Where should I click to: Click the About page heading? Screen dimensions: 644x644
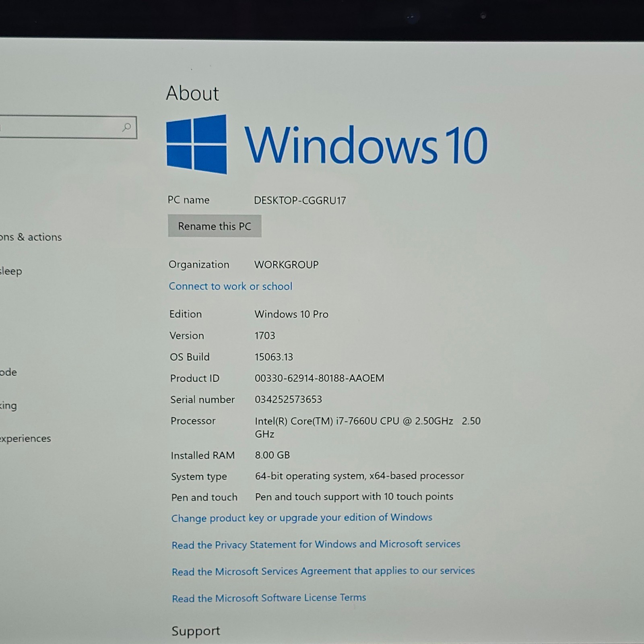(x=192, y=93)
